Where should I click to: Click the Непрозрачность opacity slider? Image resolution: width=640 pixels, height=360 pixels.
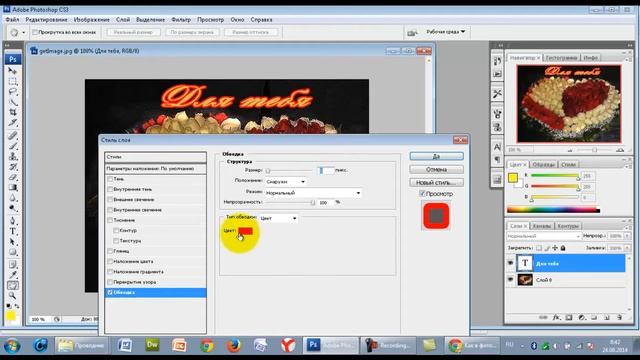coord(290,202)
